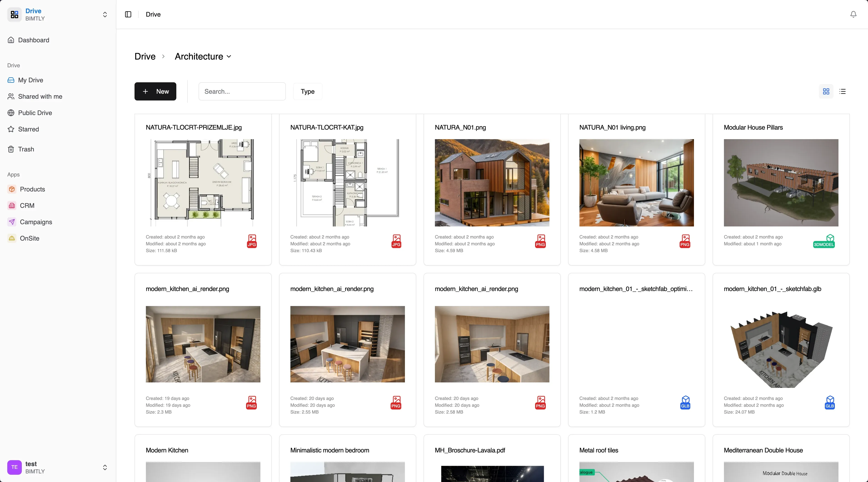
Task: Open the OnSite app
Action: pos(30,238)
